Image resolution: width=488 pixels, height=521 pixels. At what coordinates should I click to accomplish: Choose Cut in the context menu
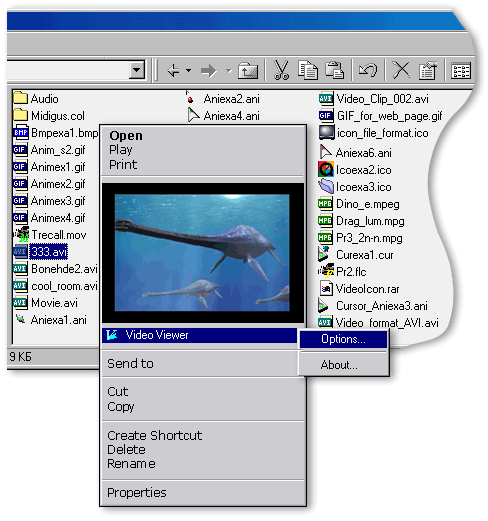(118, 391)
